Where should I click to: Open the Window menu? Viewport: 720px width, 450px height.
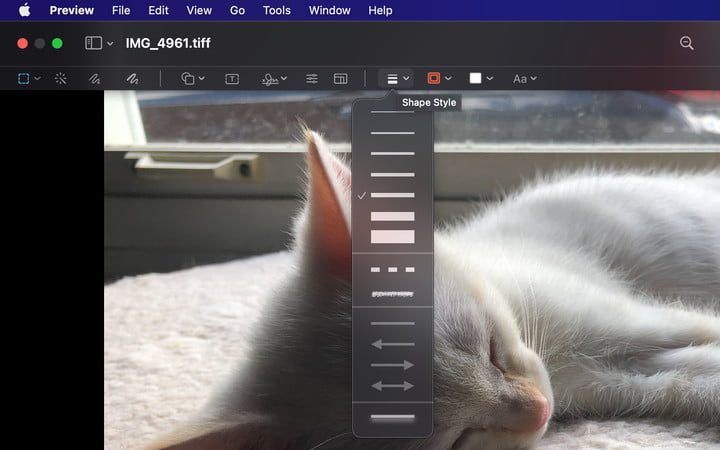point(329,10)
